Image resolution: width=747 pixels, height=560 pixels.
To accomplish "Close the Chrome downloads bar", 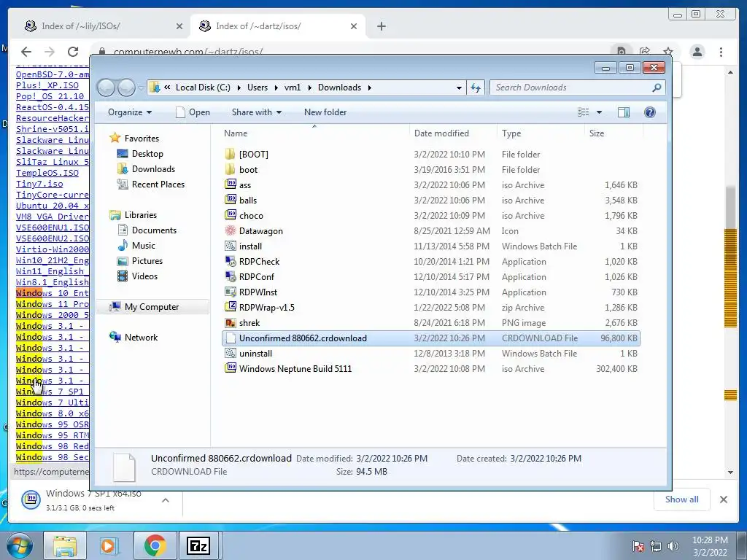I will click(723, 499).
